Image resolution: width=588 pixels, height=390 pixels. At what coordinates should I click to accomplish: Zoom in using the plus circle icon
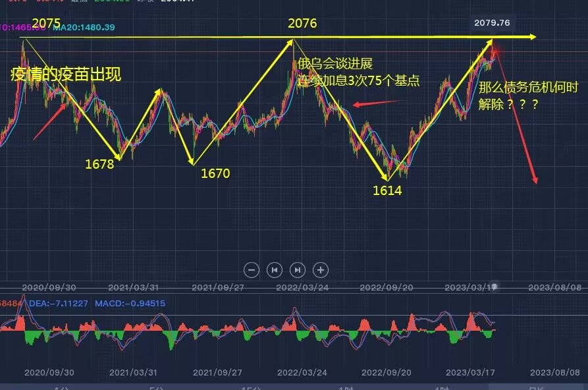[x=321, y=270]
